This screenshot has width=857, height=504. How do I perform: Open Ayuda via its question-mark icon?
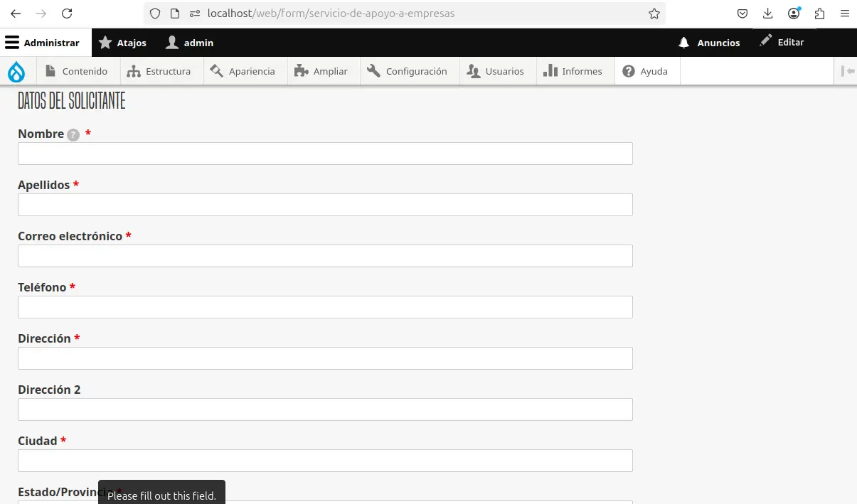point(628,70)
